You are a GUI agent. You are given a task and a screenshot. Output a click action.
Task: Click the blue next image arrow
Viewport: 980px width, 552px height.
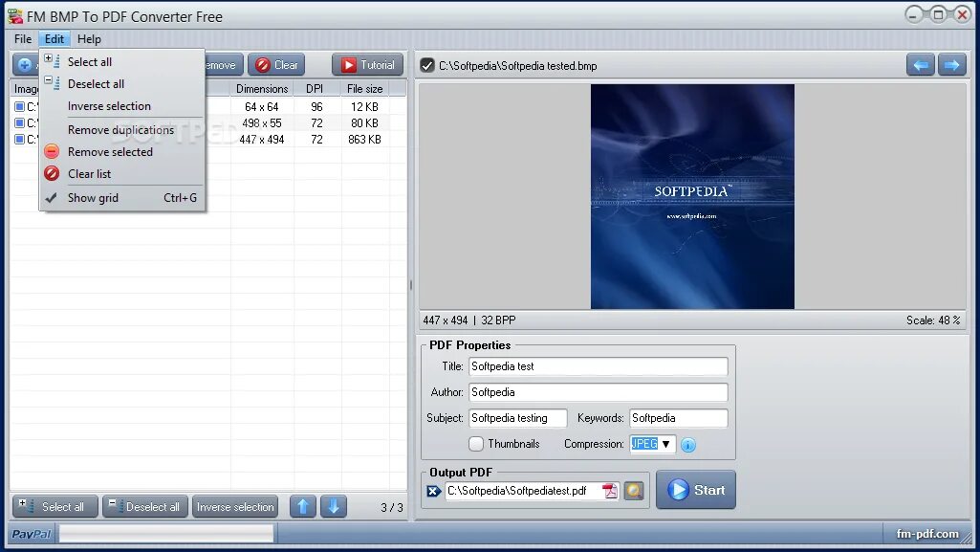tap(952, 65)
